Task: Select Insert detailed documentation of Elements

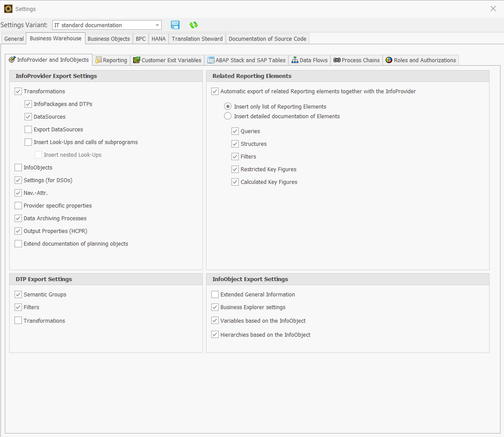Action: [228, 116]
